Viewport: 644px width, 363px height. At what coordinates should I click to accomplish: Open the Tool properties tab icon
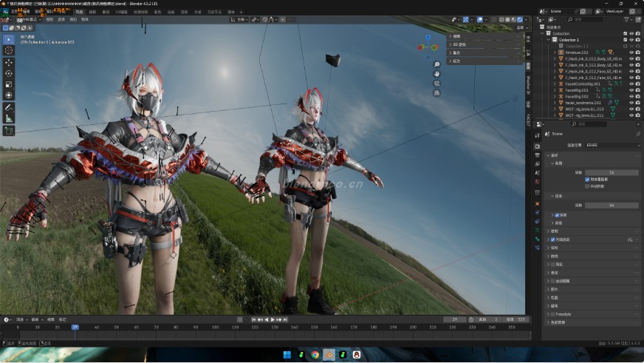(537, 135)
